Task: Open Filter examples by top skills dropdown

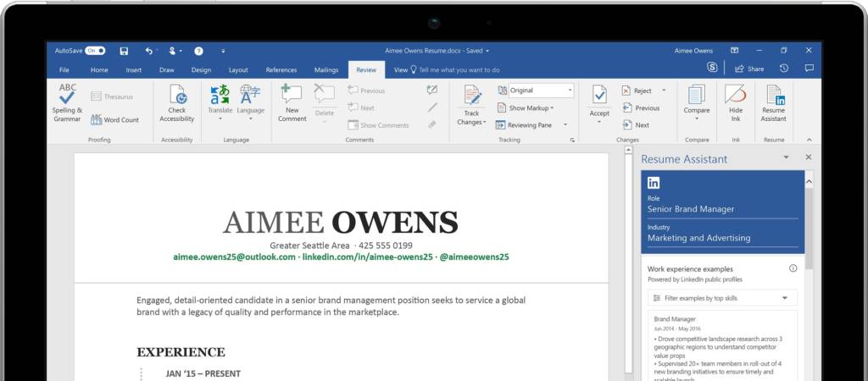Action: tap(722, 298)
